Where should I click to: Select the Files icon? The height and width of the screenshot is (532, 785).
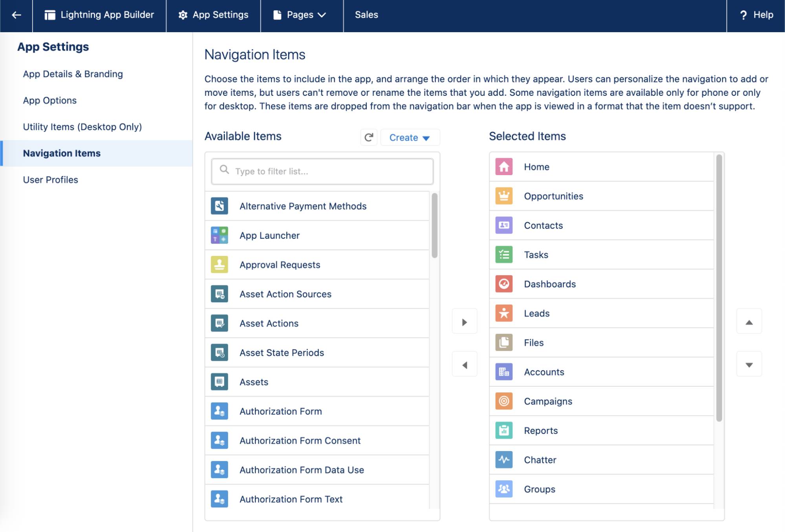tap(504, 342)
